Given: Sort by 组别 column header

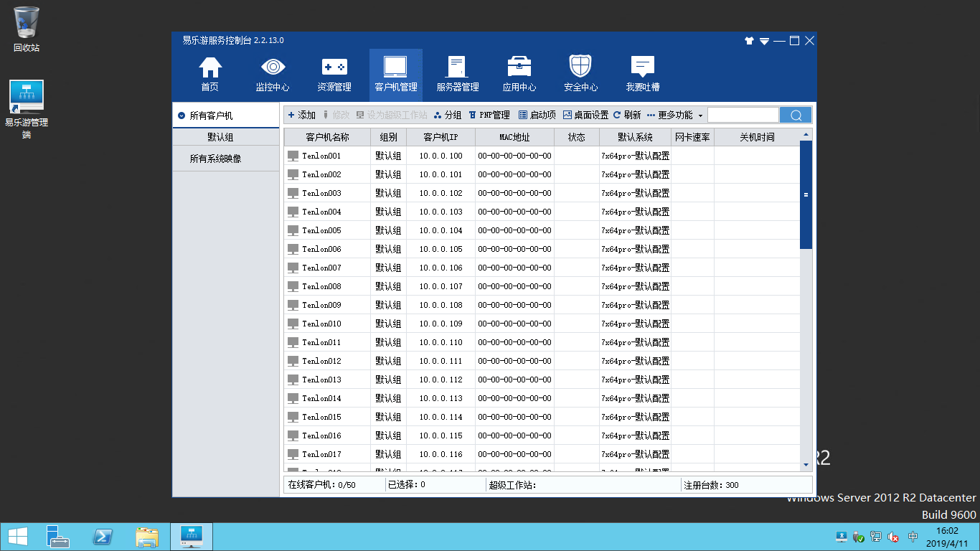Looking at the screenshot, I should 388,137.
